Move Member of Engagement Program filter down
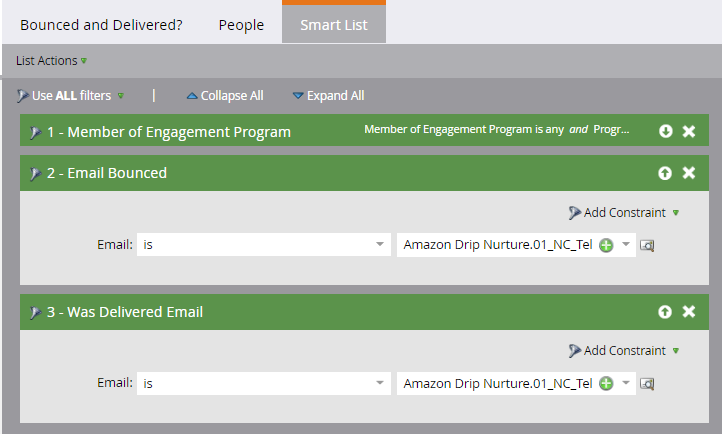Viewport: 722px width, 434px height. tap(666, 131)
